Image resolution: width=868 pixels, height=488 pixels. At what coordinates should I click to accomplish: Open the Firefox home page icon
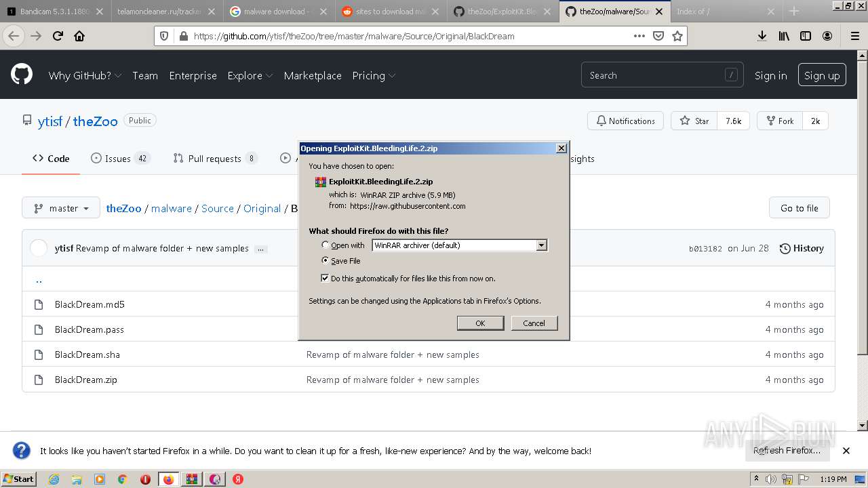point(79,36)
